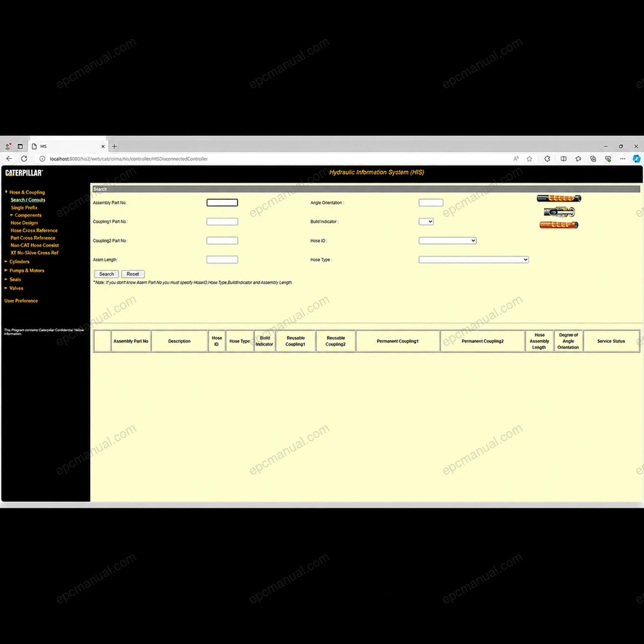Click the Reset button

pyautogui.click(x=133, y=274)
